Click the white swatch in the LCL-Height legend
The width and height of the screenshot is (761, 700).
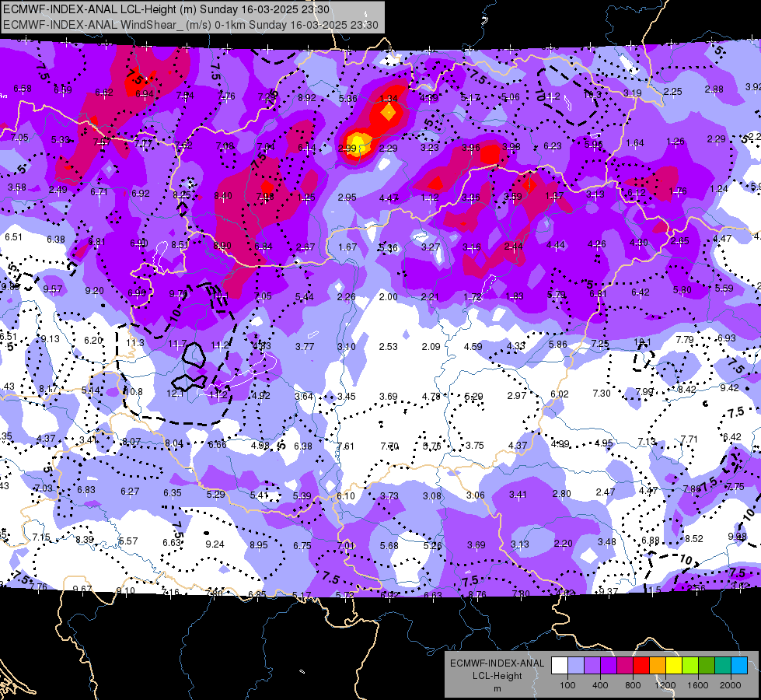click(x=560, y=666)
